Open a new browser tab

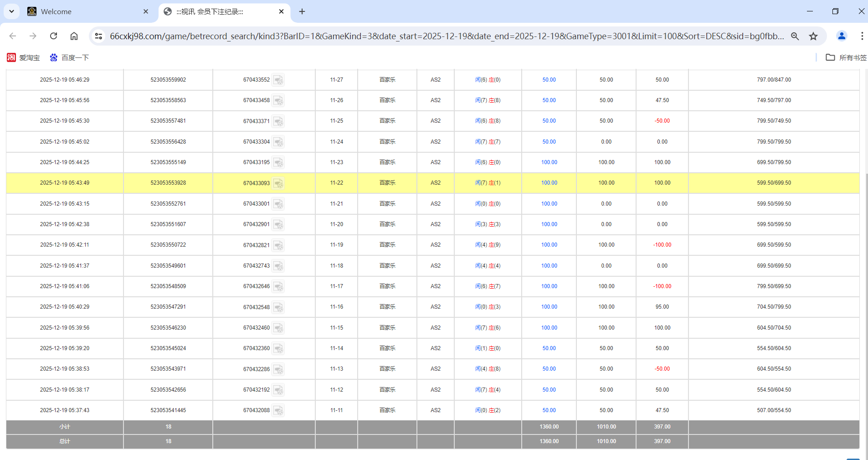point(302,11)
